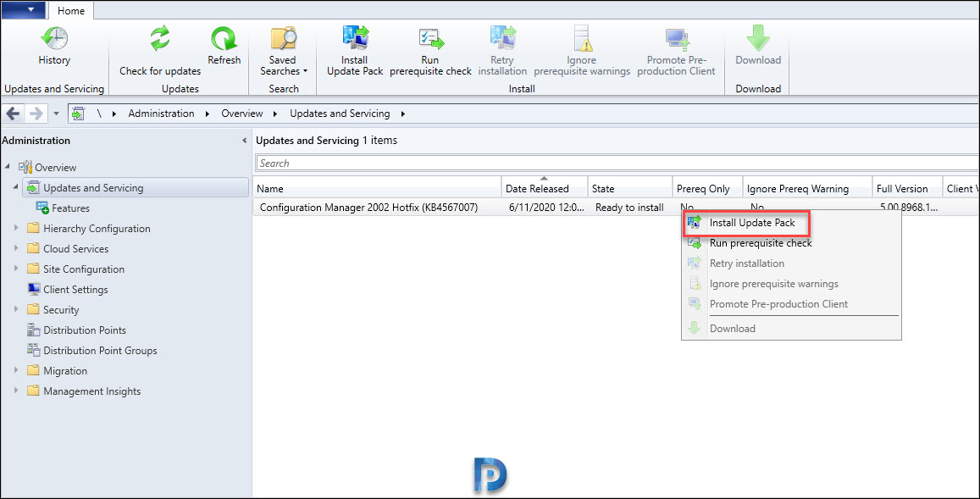Sort by the Name column header
980x499 pixels.
coord(378,188)
